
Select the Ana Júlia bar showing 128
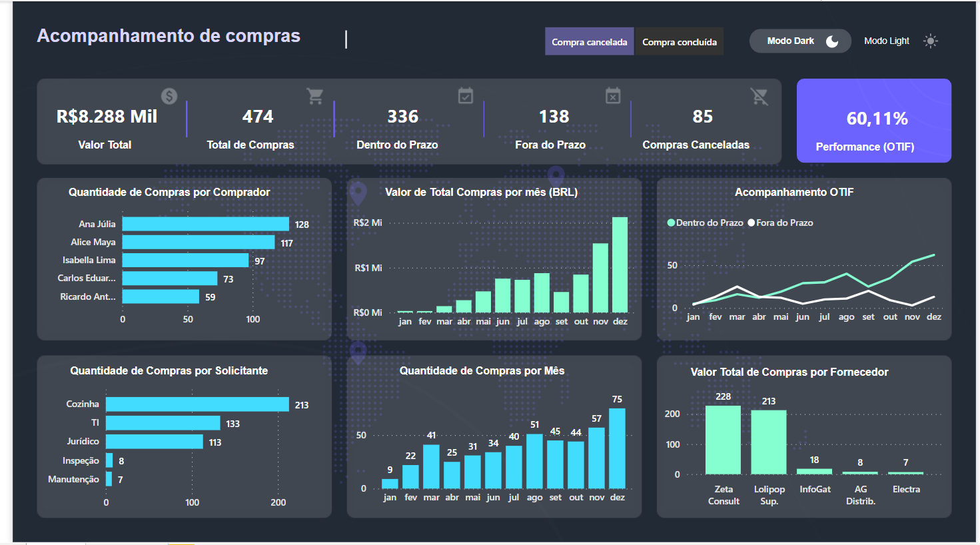[x=206, y=224]
